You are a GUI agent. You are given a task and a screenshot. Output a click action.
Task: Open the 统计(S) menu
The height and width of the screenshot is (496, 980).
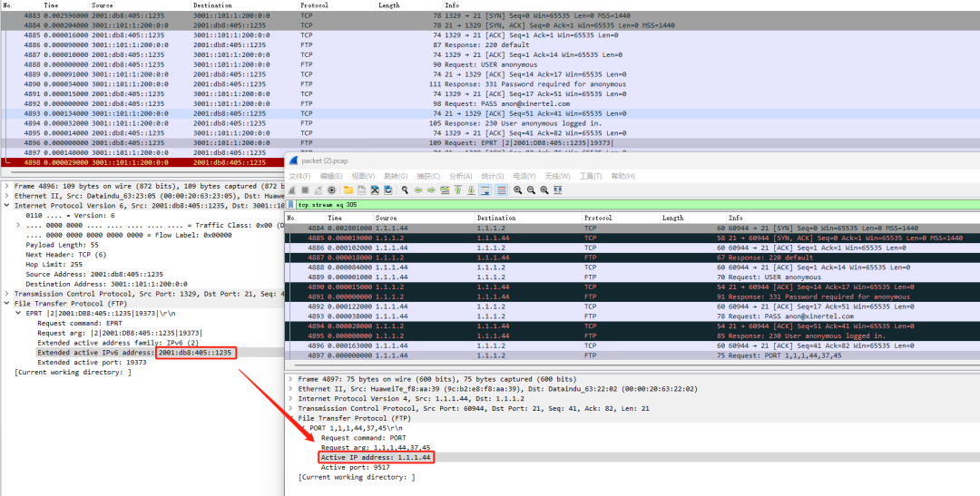tap(492, 176)
